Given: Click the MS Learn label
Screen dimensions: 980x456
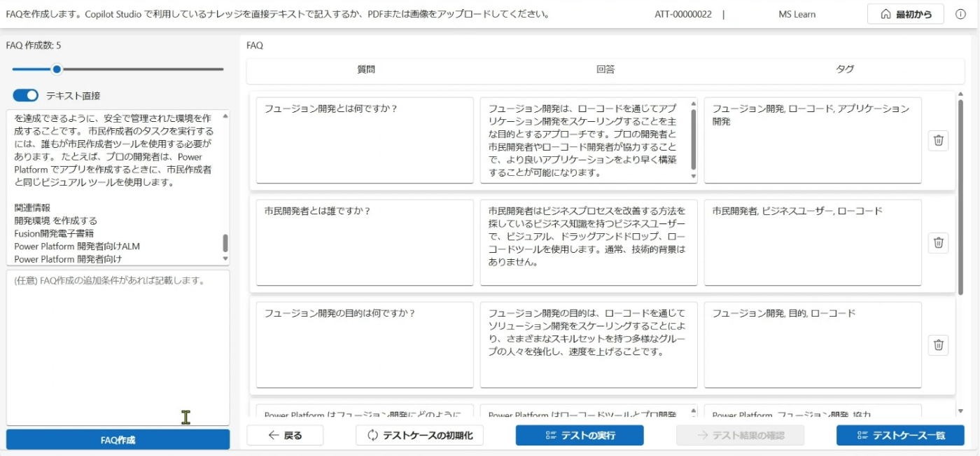Looking at the screenshot, I should (797, 14).
